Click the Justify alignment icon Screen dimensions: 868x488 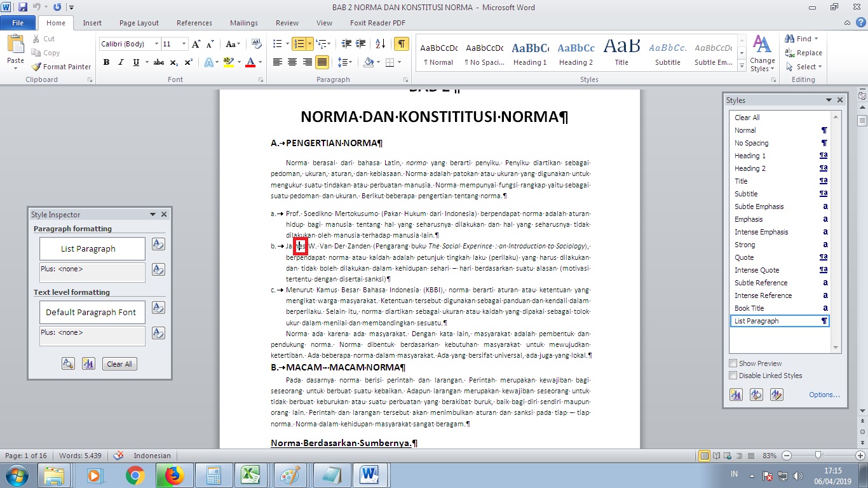pyautogui.click(x=322, y=62)
